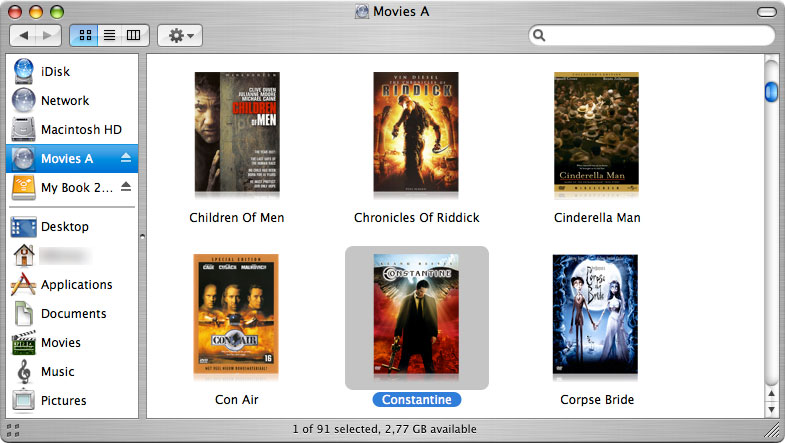Open the Desktop icon in the sidebar
This screenshot has height=443, width=785.
point(24,227)
